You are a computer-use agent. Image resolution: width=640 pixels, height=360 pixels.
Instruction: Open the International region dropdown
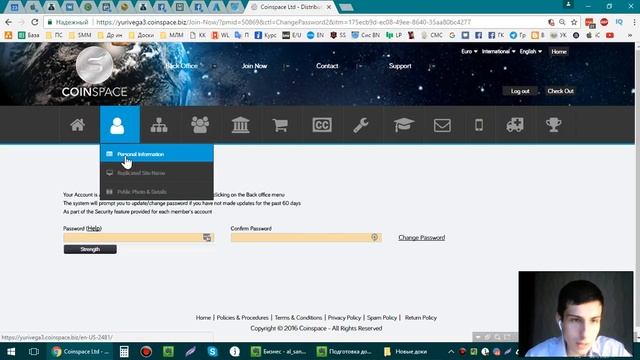(x=498, y=51)
